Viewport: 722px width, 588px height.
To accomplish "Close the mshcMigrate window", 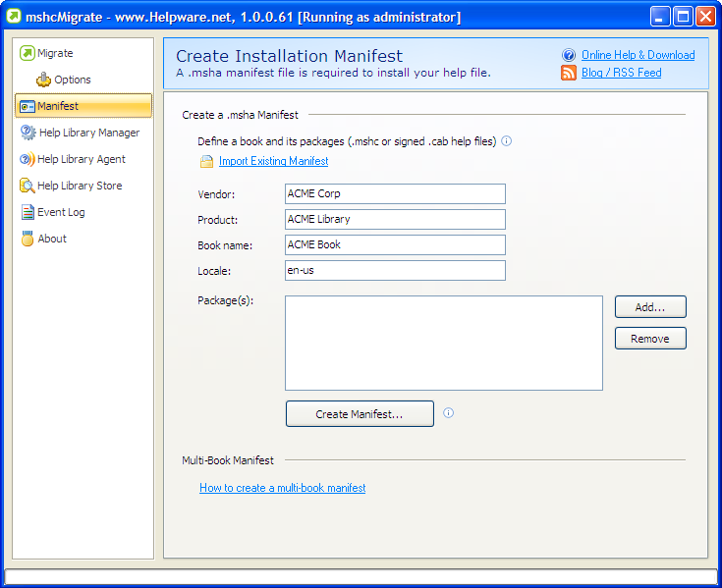I will coord(705,17).
